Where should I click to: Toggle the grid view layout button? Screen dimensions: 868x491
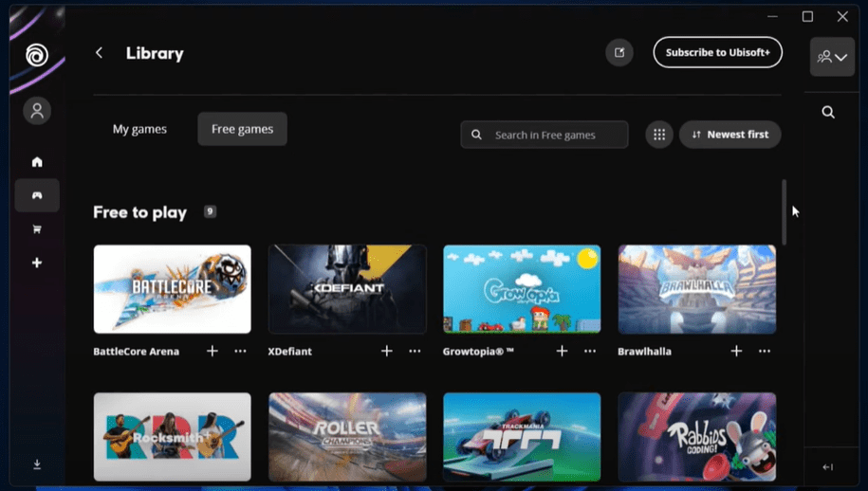pyautogui.click(x=659, y=135)
